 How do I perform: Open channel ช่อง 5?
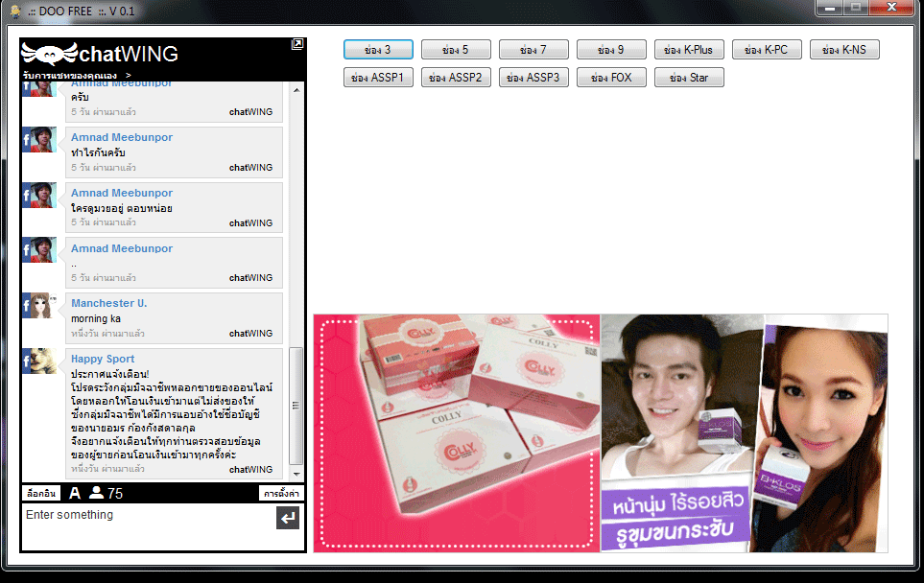coord(456,50)
